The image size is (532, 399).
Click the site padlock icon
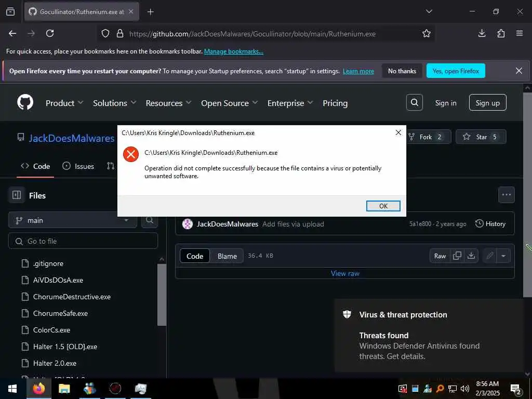(x=120, y=34)
